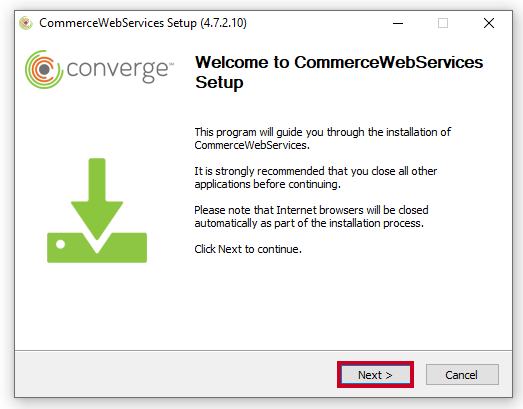The image size is (523, 409).
Task: Click the Click Next to continue text
Action: pyautogui.click(x=248, y=249)
